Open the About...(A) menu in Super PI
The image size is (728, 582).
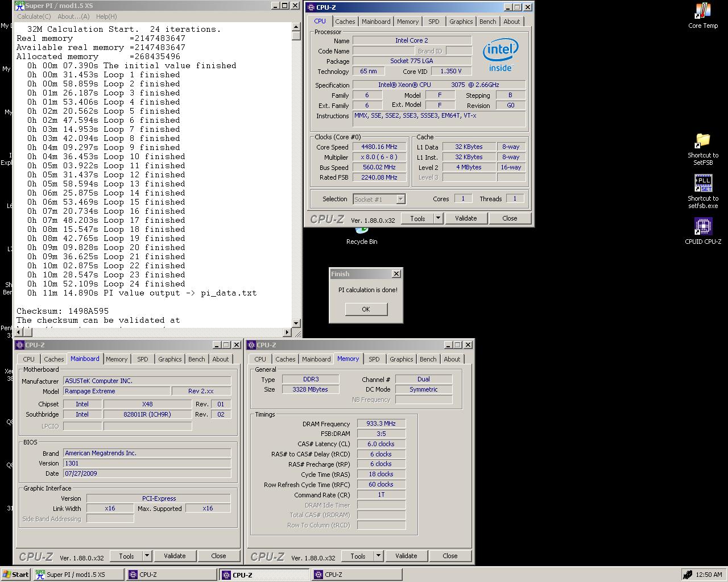click(x=73, y=16)
